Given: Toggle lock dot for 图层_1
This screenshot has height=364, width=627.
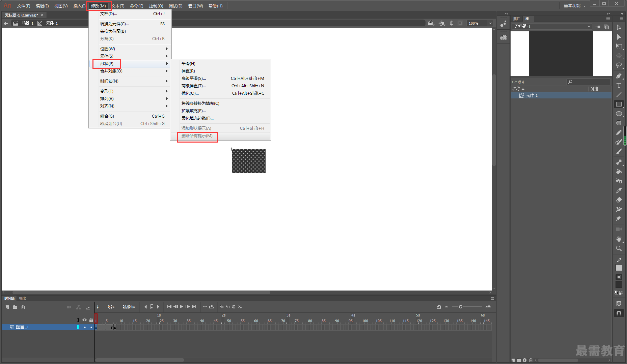Looking at the screenshot, I should point(91,327).
